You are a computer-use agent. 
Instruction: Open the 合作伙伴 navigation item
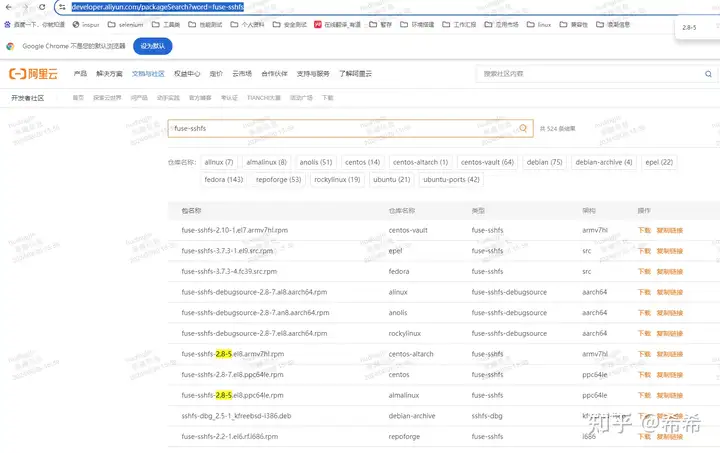click(x=274, y=73)
